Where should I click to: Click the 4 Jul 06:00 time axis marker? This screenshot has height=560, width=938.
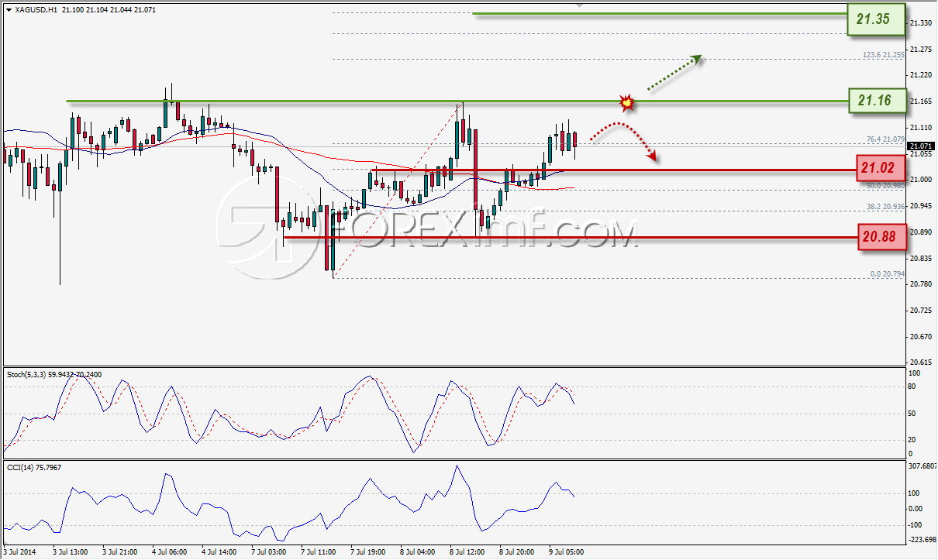[x=170, y=552]
